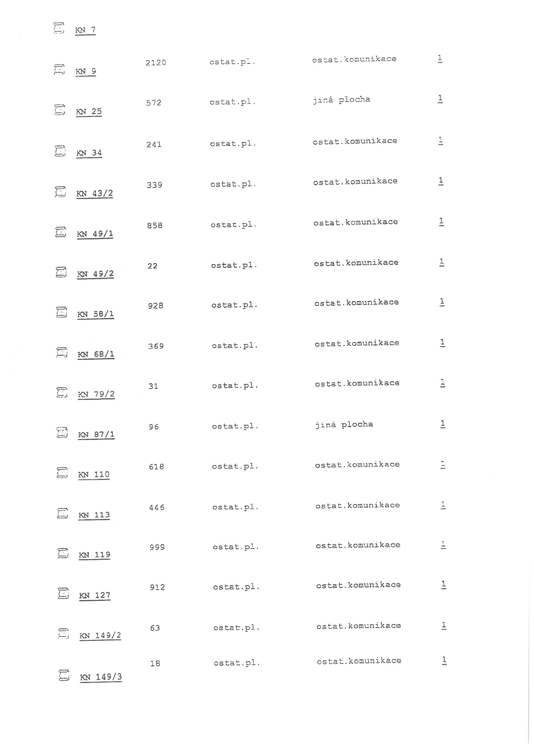Open parcel link KN 79/2
The image size is (534, 756).
[96, 394]
